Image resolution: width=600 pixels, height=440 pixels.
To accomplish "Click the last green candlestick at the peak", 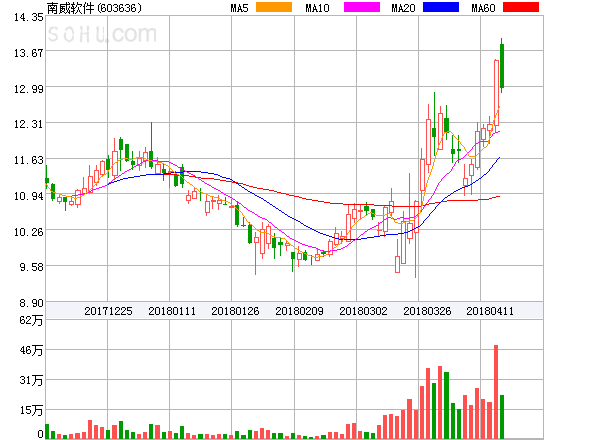I will [502, 66].
